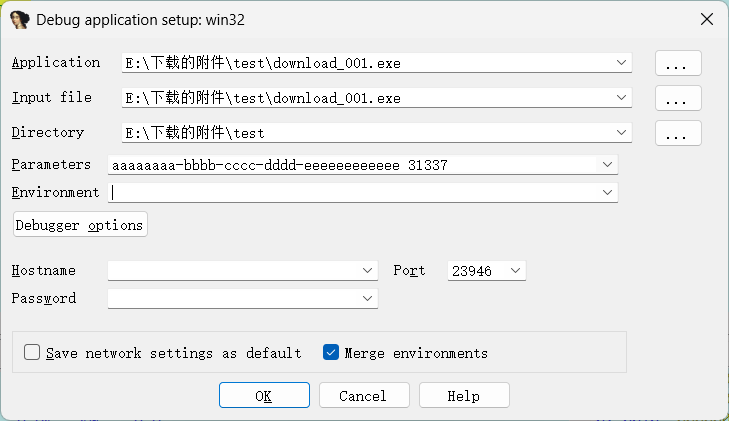
Task: Open the Environment dropdown arrow
Action: 607,192
